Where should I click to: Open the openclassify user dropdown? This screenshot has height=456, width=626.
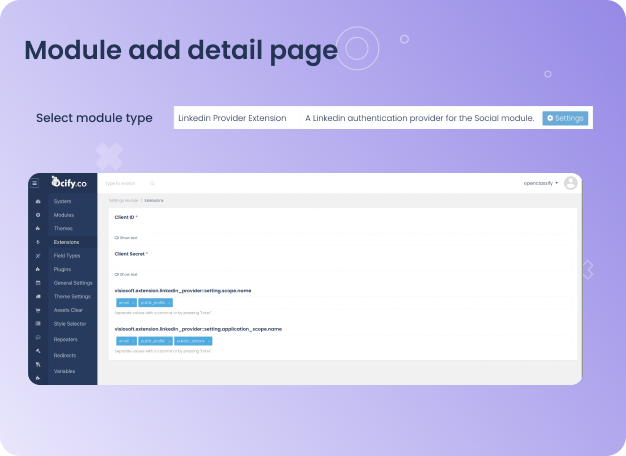[540, 183]
